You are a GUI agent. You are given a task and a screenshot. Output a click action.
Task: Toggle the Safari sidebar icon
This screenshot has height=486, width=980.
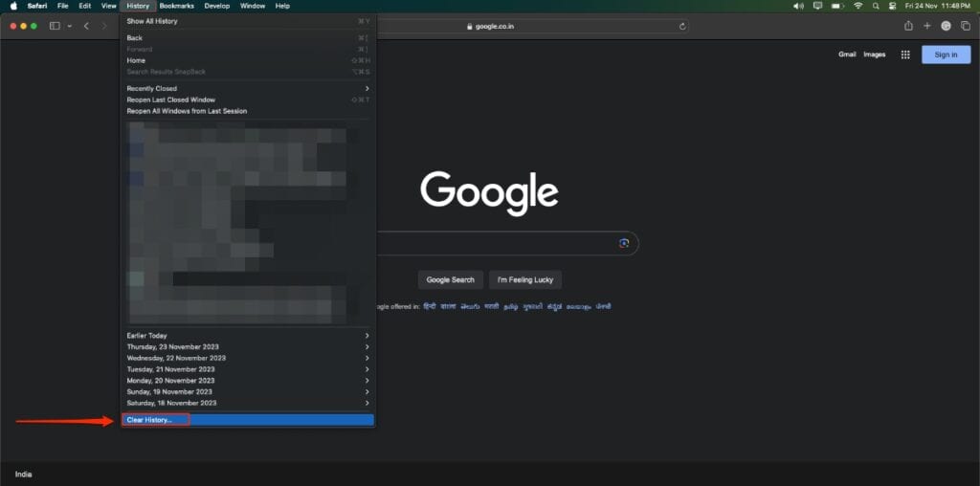[55, 26]
